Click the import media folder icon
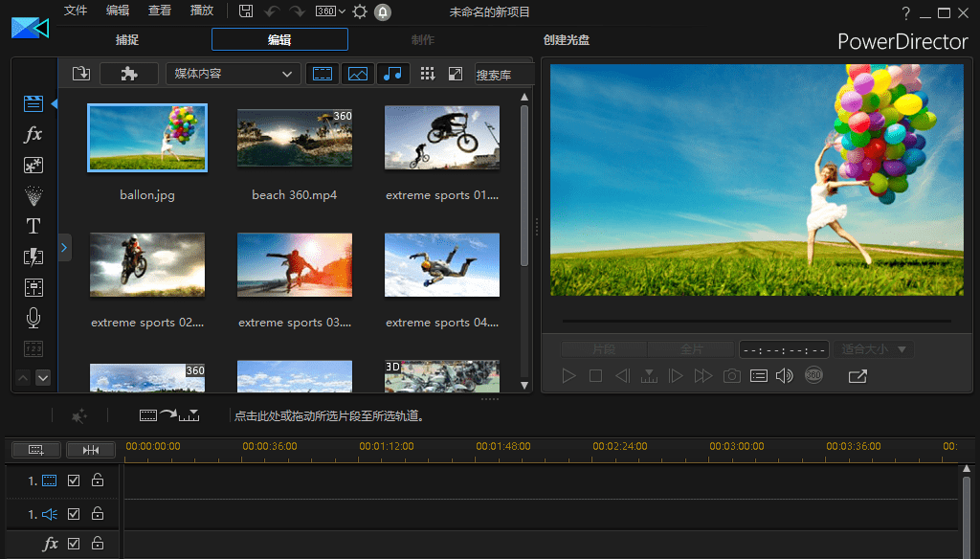 coord(80,74)
